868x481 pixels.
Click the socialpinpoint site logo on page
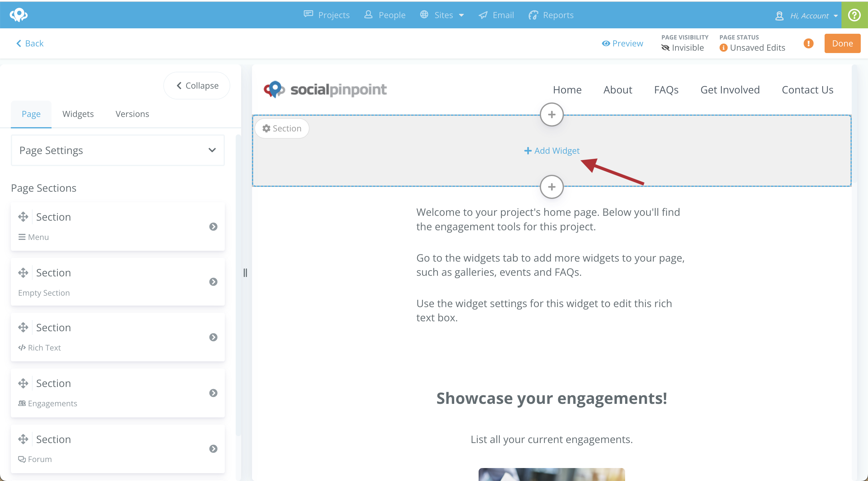(325, 89)
